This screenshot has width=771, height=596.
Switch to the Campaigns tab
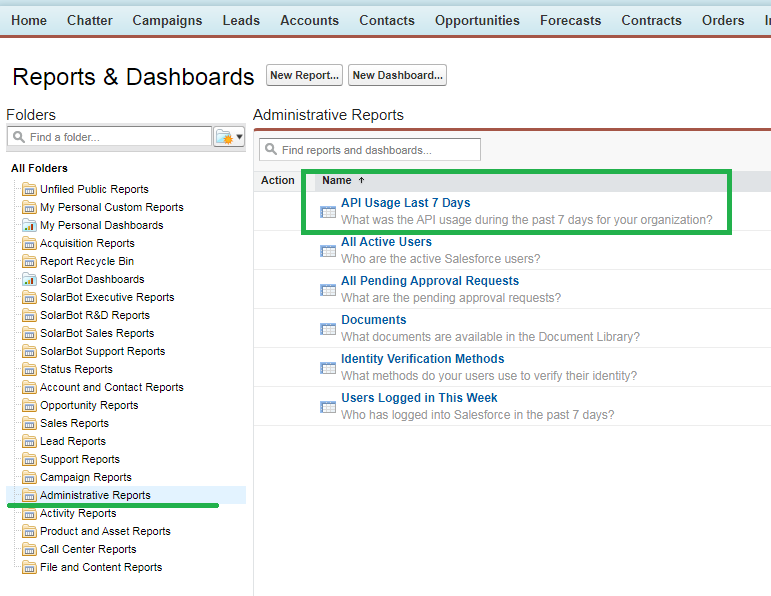tap(167, 20)
